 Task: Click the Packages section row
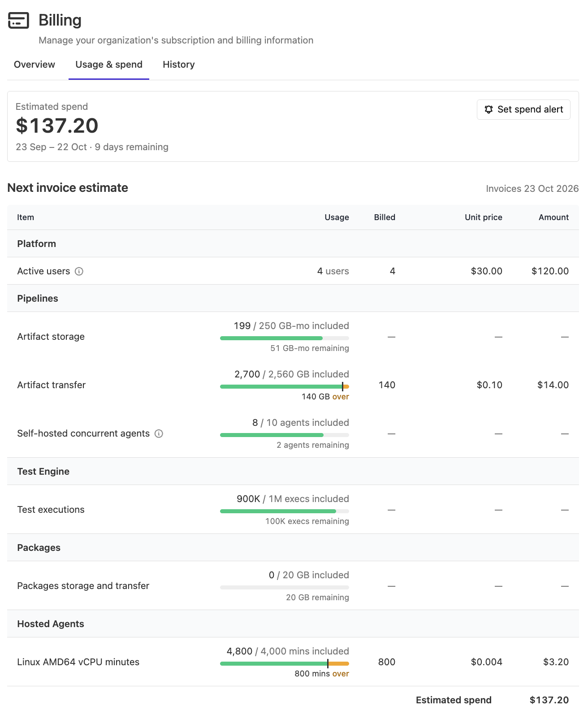[x=293, y=548]
